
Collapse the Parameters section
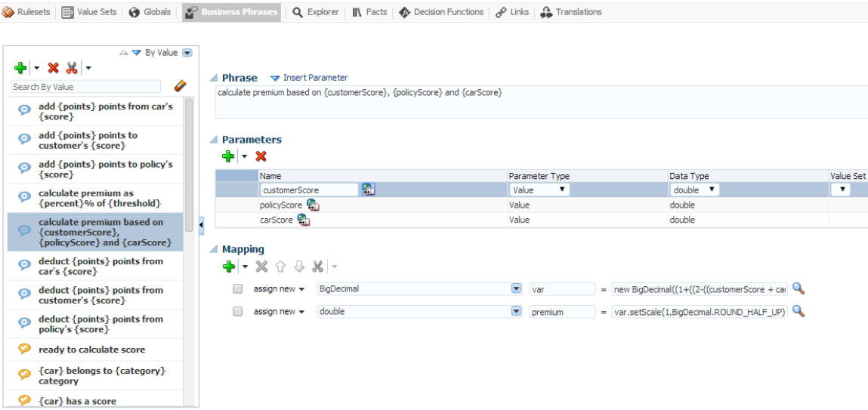pos(214,140)
